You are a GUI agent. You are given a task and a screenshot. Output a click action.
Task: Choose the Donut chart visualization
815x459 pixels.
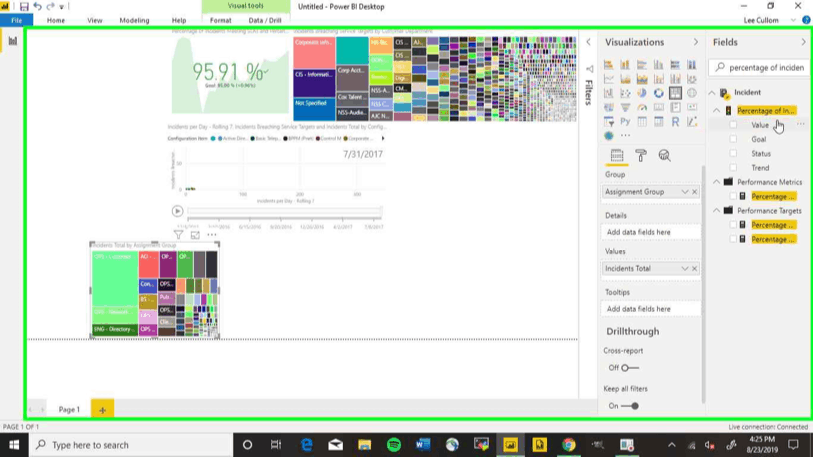coord(659,94)
